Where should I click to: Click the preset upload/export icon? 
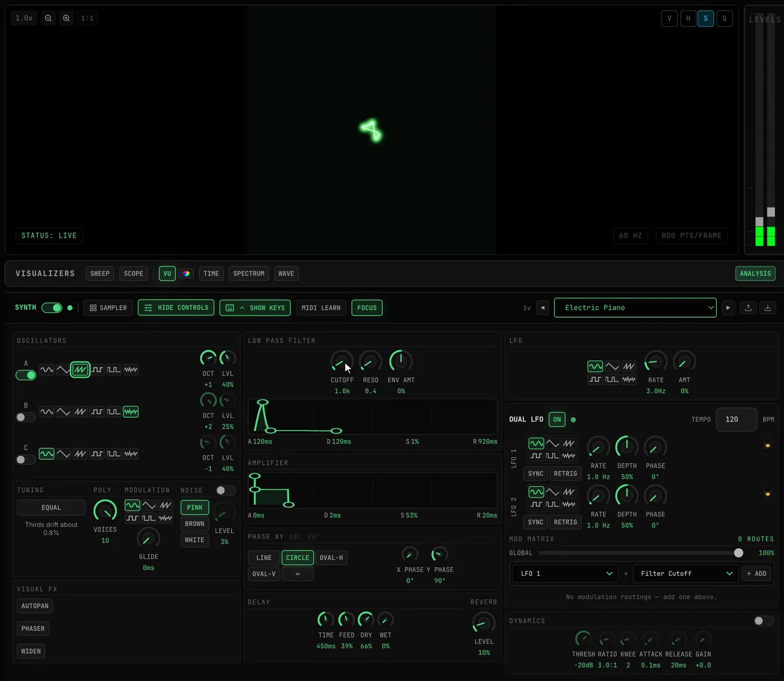[x=748, y=308]
